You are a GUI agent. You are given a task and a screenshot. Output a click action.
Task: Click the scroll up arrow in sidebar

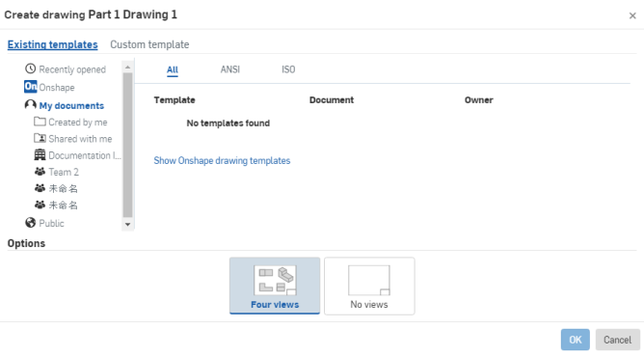pos(127,67)
